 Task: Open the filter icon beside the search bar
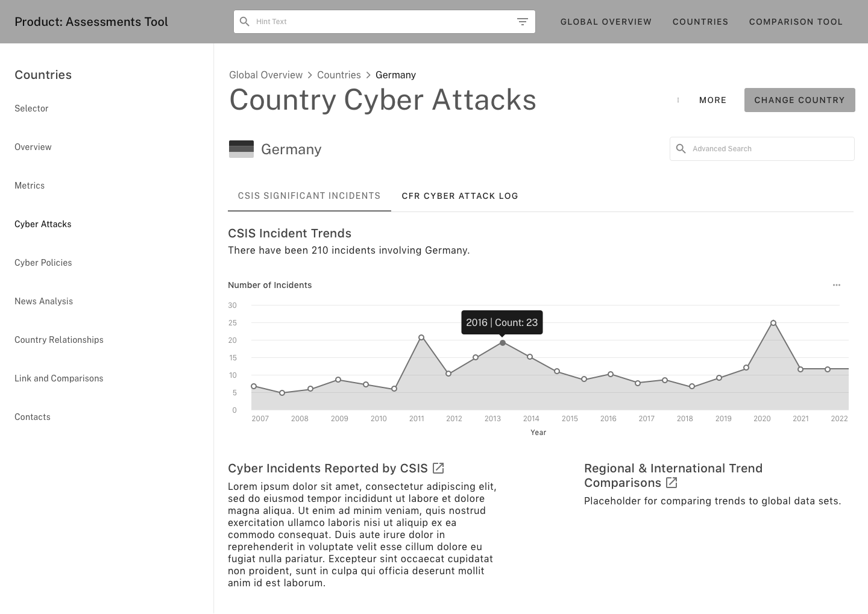tap(522, 21)
